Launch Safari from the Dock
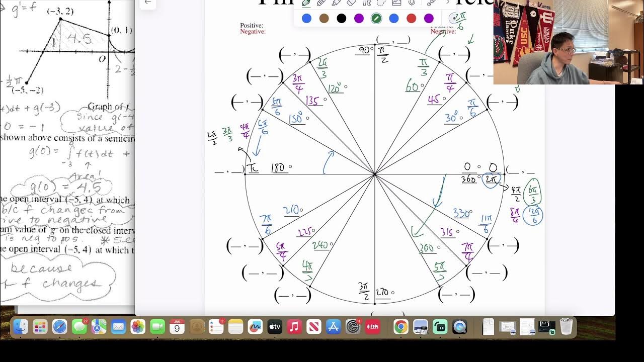 (60, 327)
